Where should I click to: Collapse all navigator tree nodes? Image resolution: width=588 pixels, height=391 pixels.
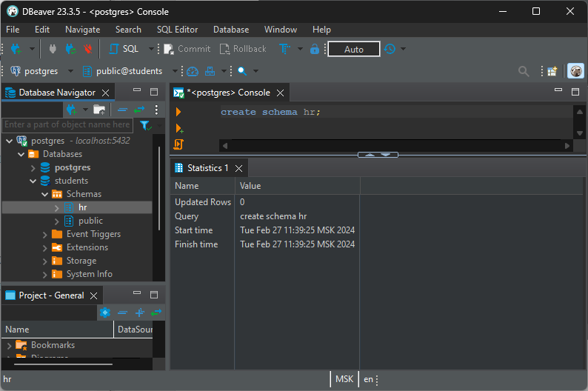122,110
